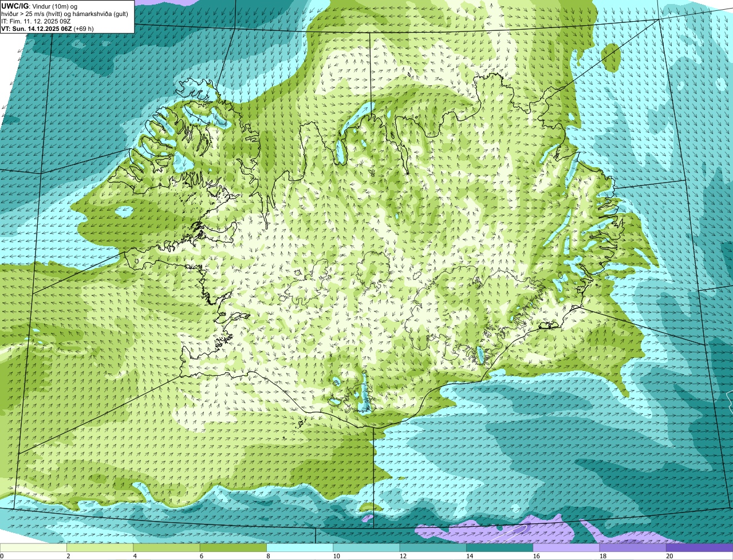The width and height of the screenshot is (733, 560).
Task: Click the 14–16 m/s dark teal legend swatch
Action: 500,547
